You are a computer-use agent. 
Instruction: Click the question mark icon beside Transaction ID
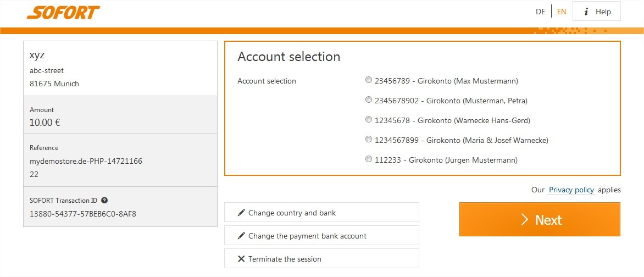[104, 201]
